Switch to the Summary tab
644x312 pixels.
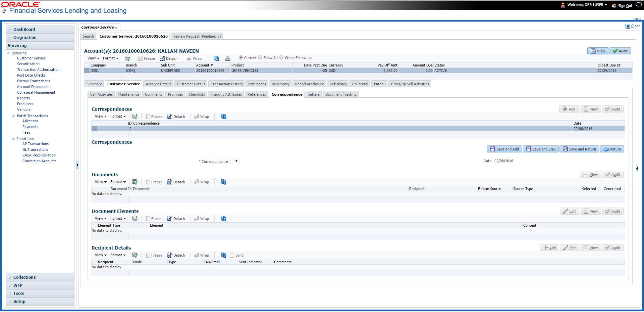pyautogui.click(x=94, y=84)
